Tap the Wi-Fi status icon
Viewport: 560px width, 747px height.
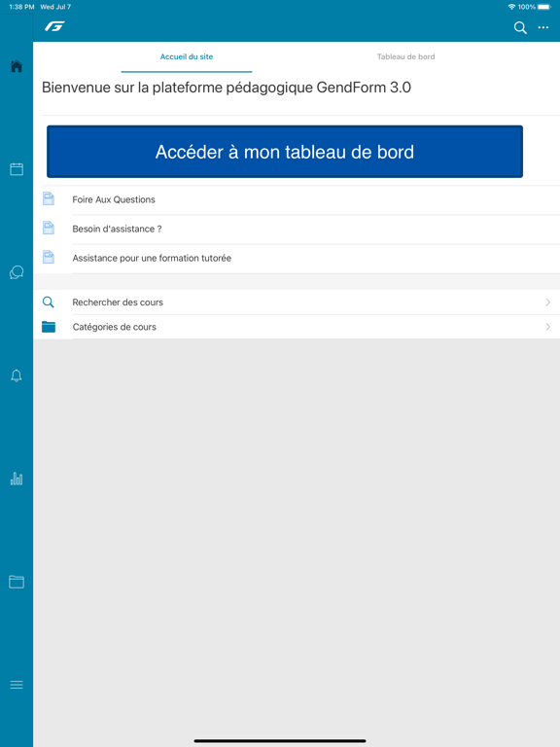[511, 7]
